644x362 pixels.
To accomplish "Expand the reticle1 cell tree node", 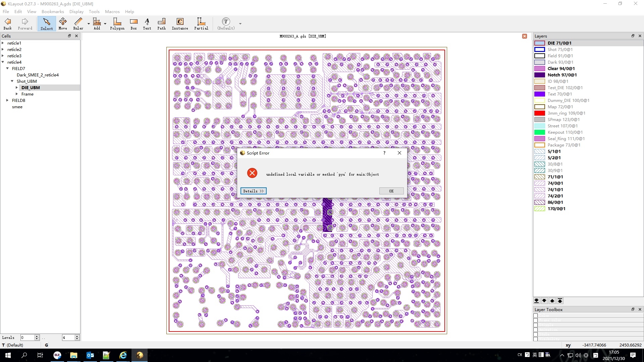I will 3,43.
